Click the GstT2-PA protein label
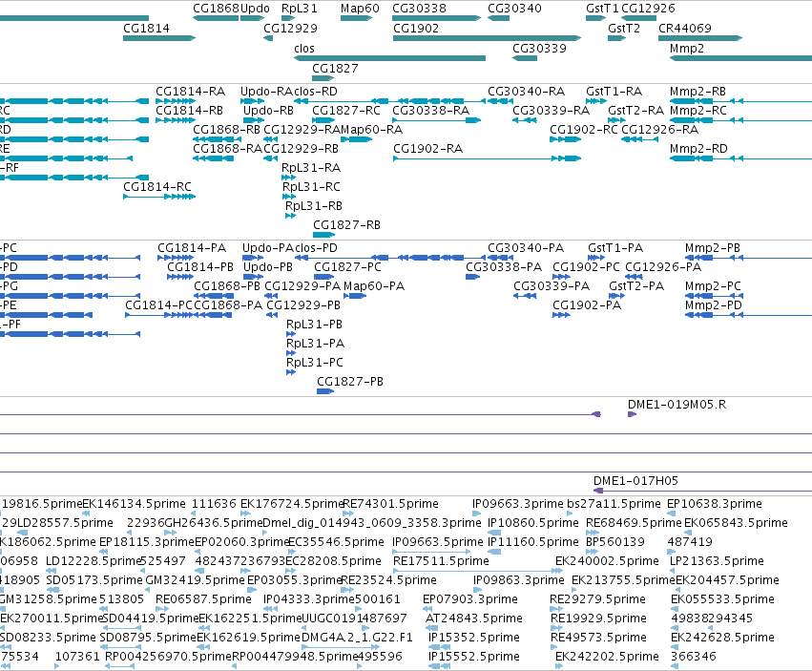 pos(636,286)
